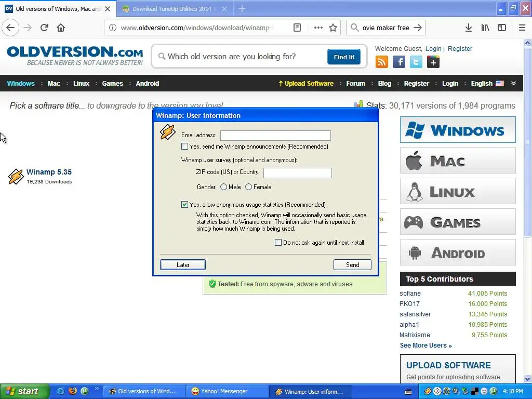532x399 pixels.
Task: Select Android in the site navigation bar
Action: pyautogui.click(x=148, y=84)
